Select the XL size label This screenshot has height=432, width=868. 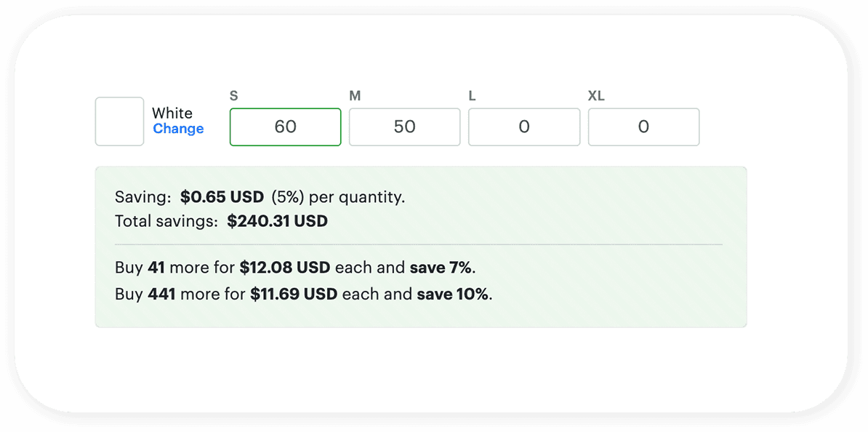pyautogui.click(x=595, y=95)
